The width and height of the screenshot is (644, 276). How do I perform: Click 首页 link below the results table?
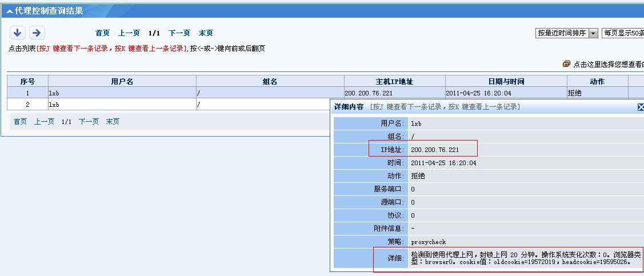21,122
